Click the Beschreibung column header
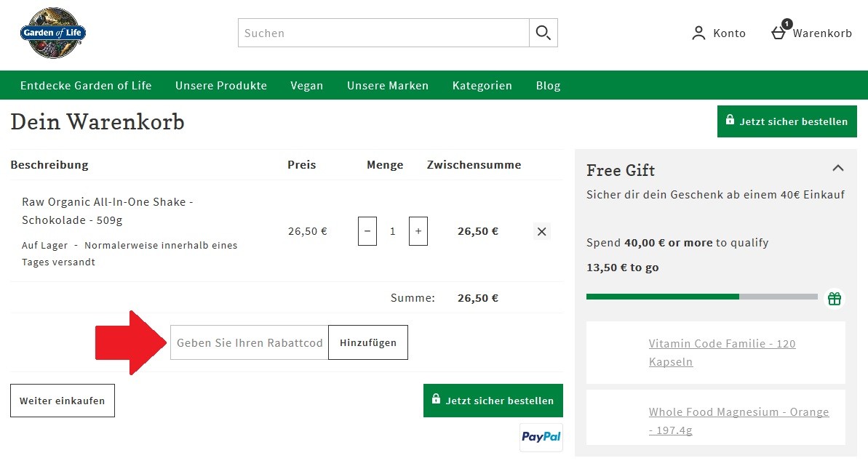868x466 pixels. click(49, 165)
